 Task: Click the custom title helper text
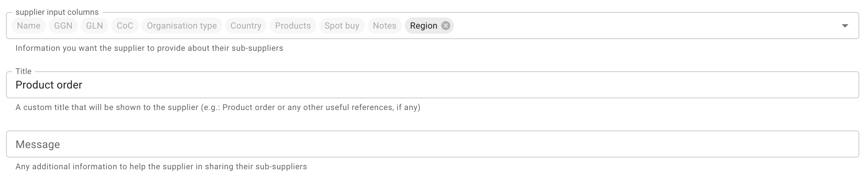coord(218,107)
